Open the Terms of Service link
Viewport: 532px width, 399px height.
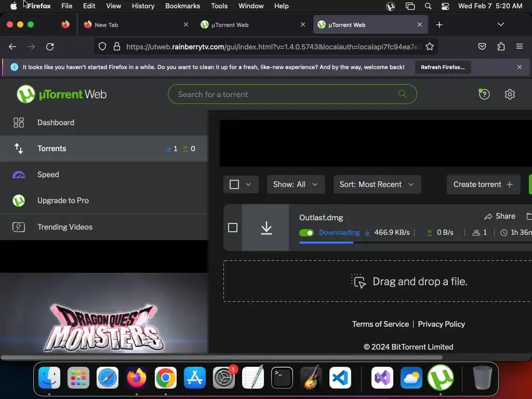coord(380,324)
